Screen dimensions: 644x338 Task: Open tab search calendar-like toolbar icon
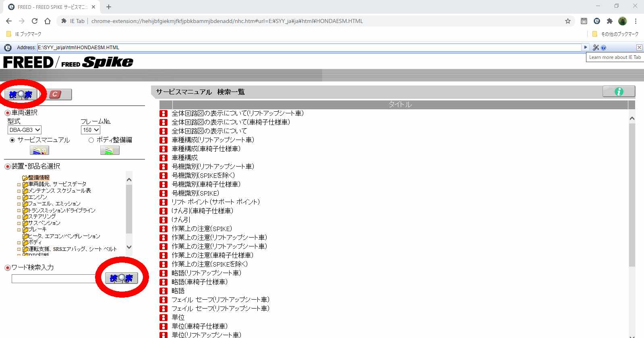click(584, 21)
